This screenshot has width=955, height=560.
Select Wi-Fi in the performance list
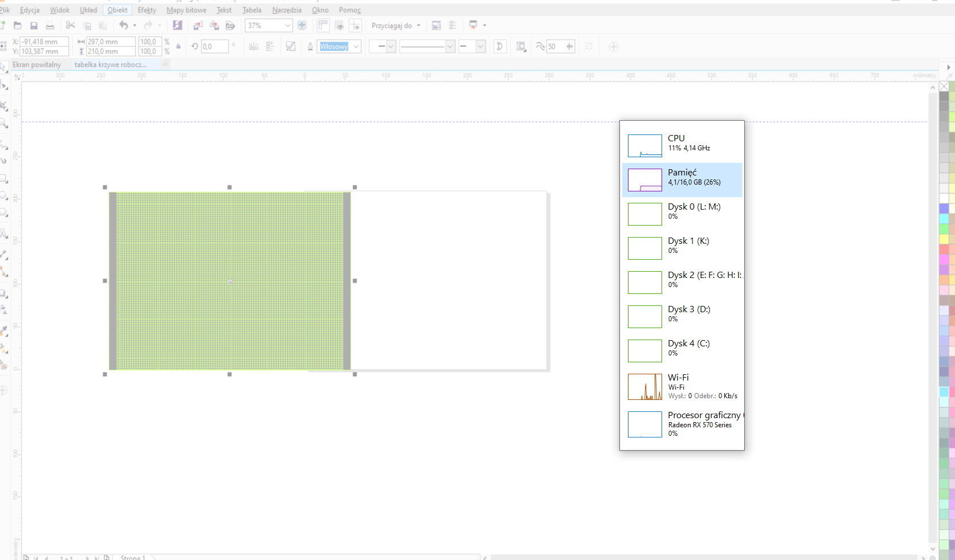tap(682, 386)
